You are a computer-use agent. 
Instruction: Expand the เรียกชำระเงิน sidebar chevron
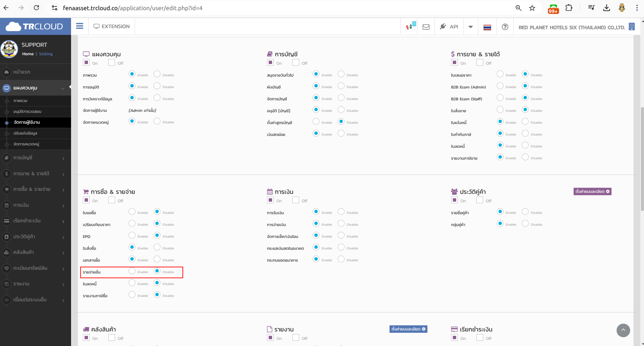(63, 221)
